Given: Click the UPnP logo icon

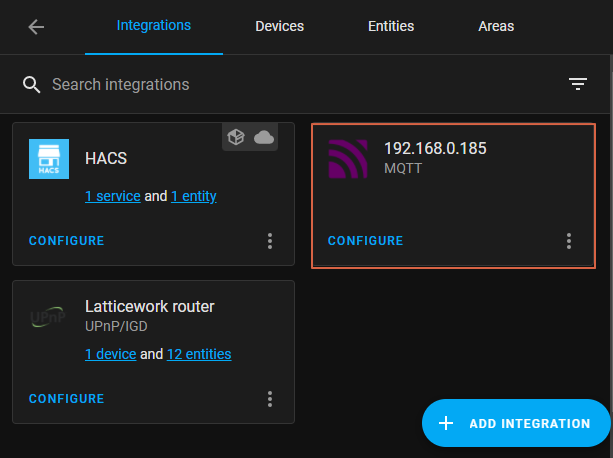Looking at the screenshot, I should (x=48, y=317).
